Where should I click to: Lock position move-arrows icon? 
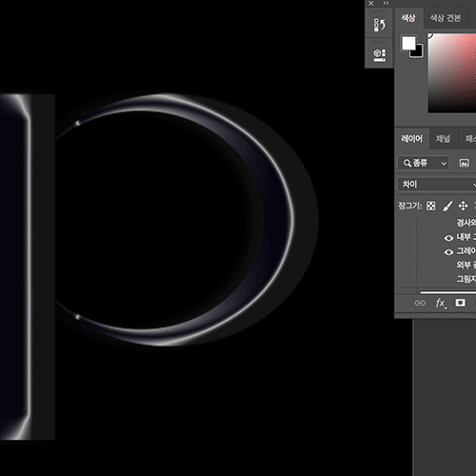pyautogui.click(x=463, y=206)
